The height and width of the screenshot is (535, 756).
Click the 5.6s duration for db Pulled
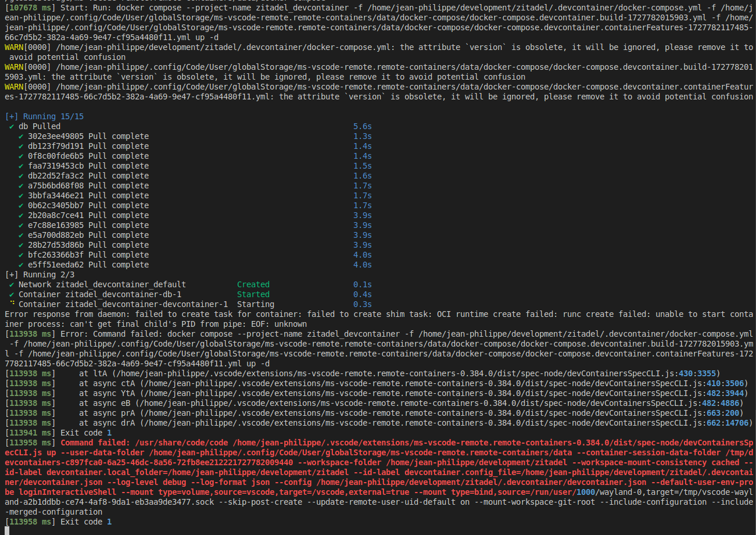363,126
